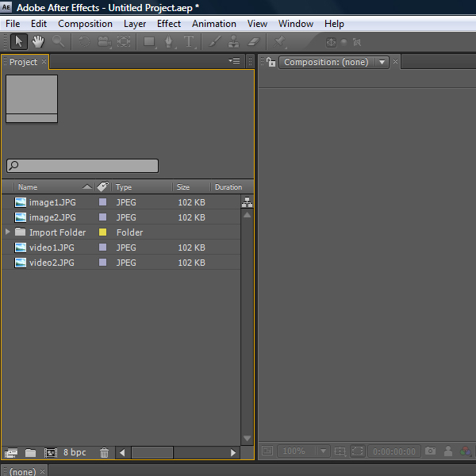This screenshot has height=476, width=476.
Task: Select the Eraser tool
Action: coord(254,41)
